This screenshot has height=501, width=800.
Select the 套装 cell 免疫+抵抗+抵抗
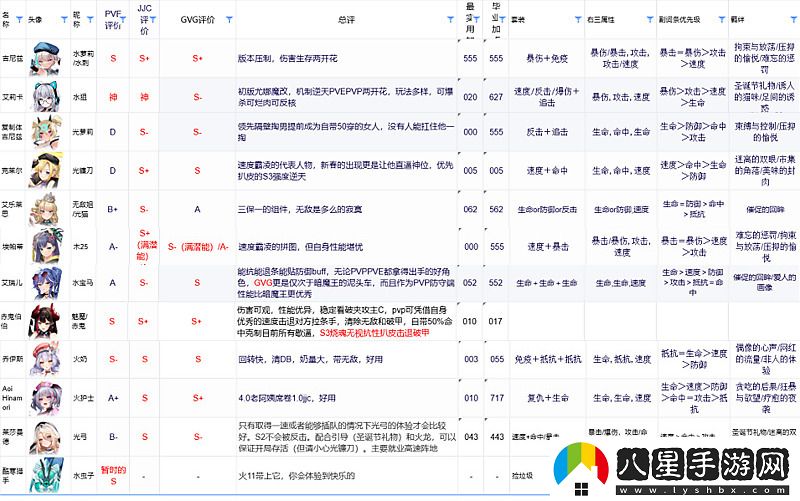tap(547, 359)
